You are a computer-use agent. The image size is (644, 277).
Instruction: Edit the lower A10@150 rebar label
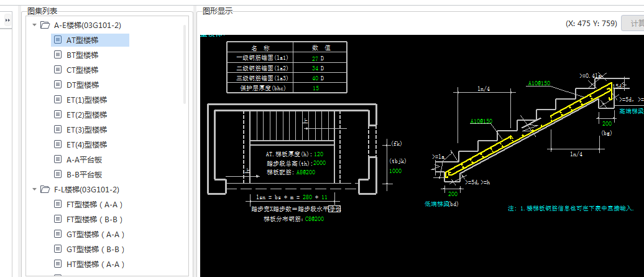481,121
